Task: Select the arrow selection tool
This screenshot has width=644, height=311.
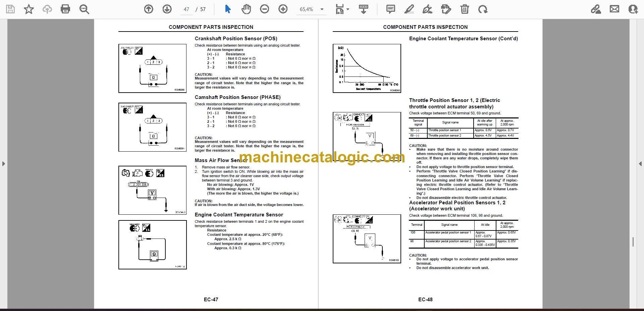Action: [228, 9]
